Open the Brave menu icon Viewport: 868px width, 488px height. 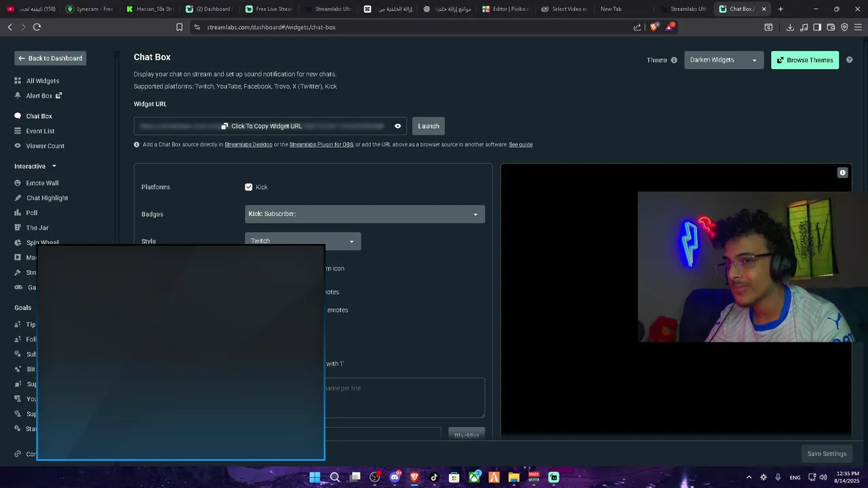tap(858, 27)
